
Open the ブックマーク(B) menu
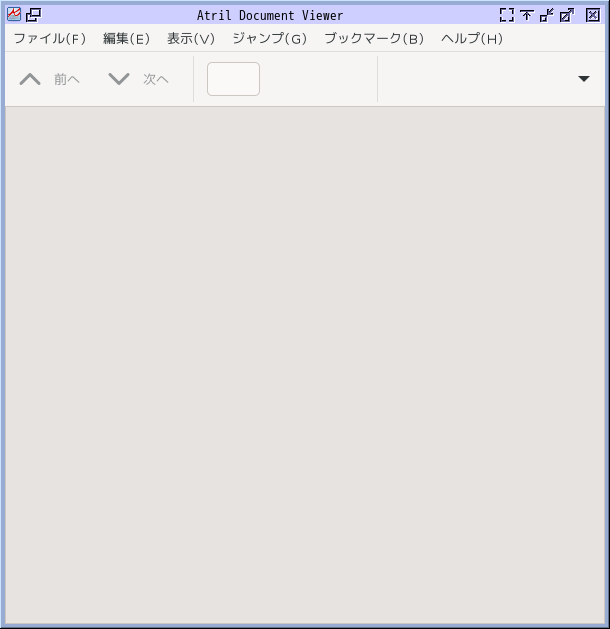[x=374, y=39]
